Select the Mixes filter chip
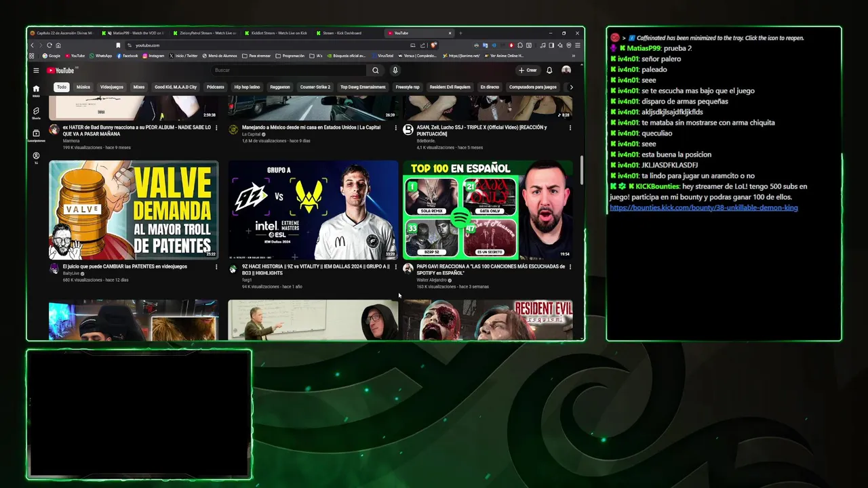 point(138,87)
